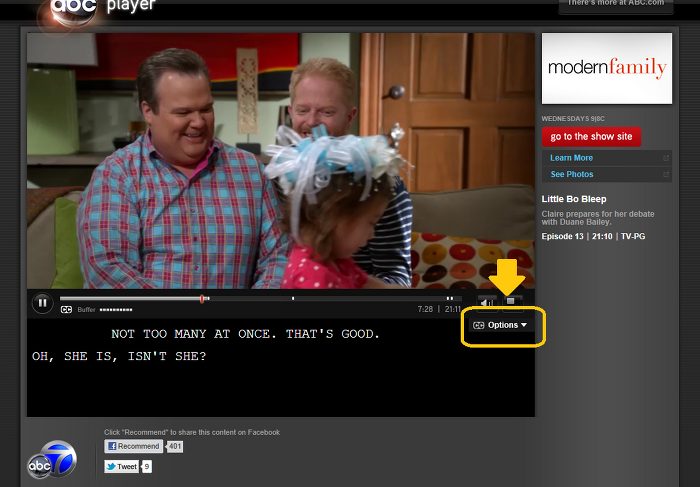Click the ABC7 station logo
Screen dimensions: 700x487
point(52,459)
